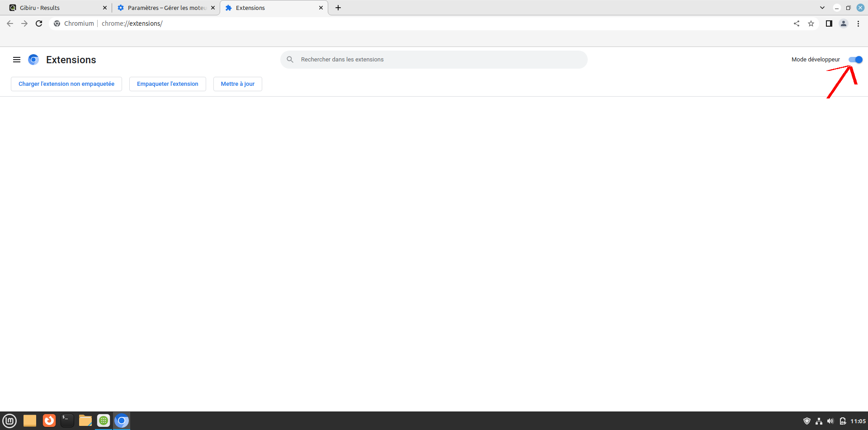Click the reload page icon
The width and height of the screenshot is (868, 430).
coord(39,23)
